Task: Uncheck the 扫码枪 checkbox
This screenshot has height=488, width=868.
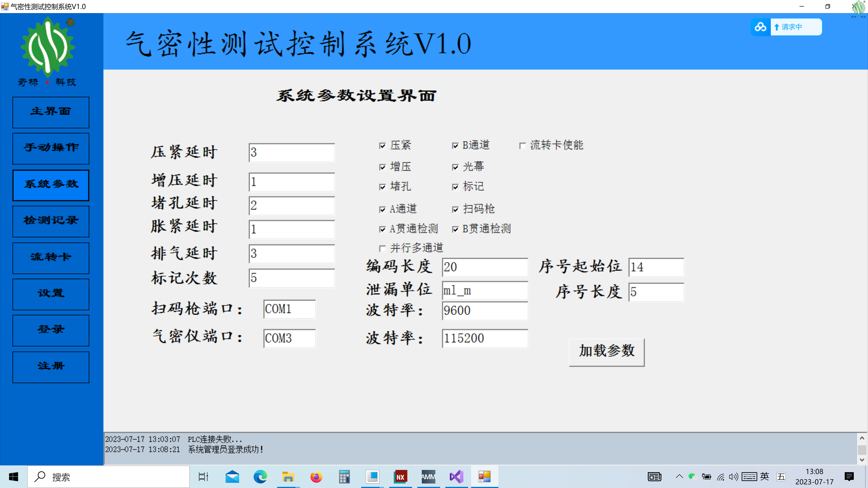Action: coord(455,209)
